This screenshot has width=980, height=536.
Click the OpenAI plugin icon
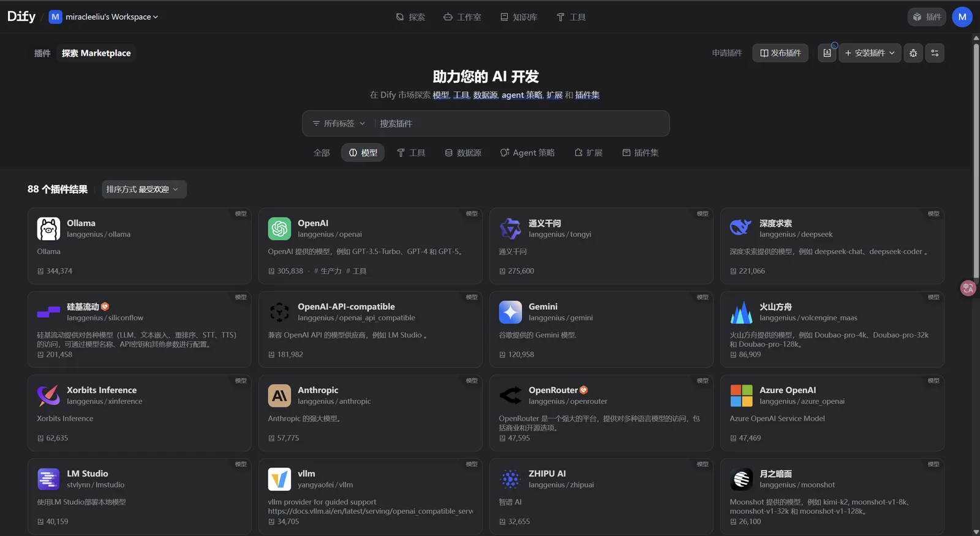[279, 228]
